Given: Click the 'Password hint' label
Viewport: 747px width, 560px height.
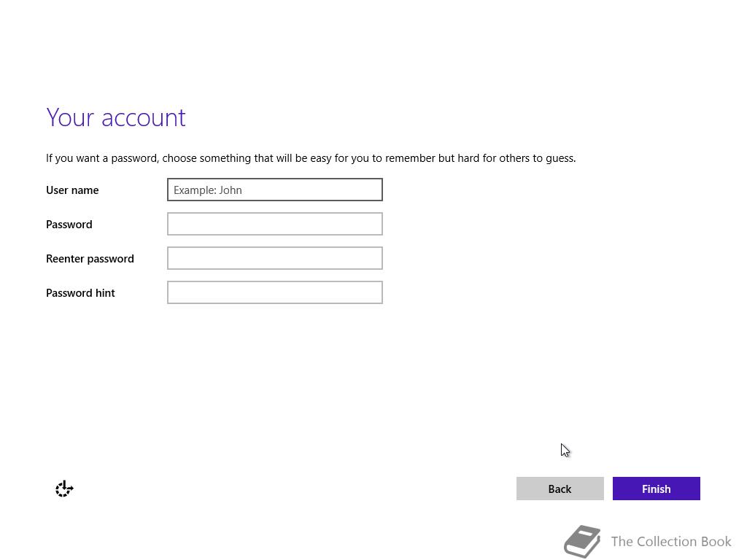Looking at the screenshot, I should [80, 293].
